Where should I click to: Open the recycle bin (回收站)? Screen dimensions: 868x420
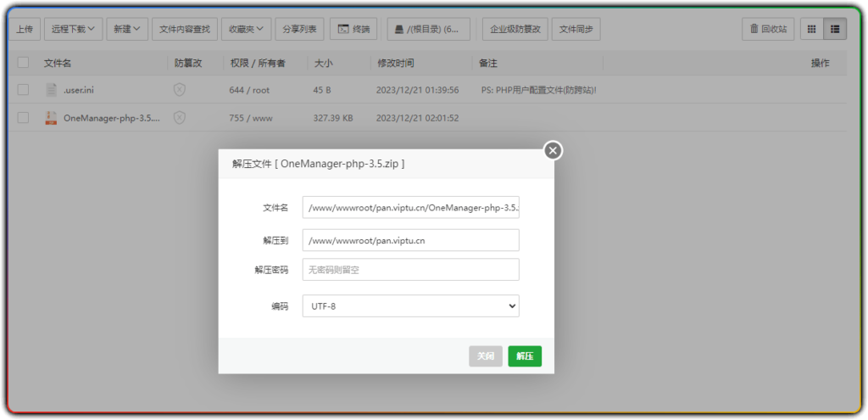(x=768, y=29)
